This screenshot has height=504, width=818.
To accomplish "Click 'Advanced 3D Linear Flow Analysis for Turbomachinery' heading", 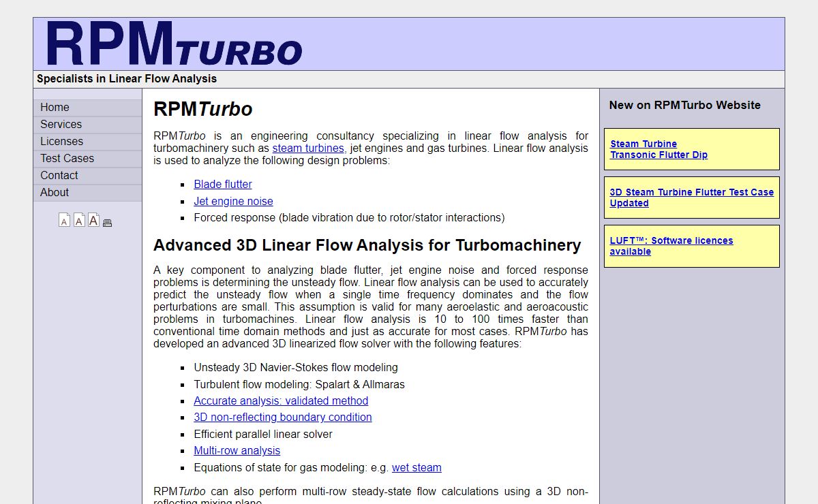I will 367,245.
